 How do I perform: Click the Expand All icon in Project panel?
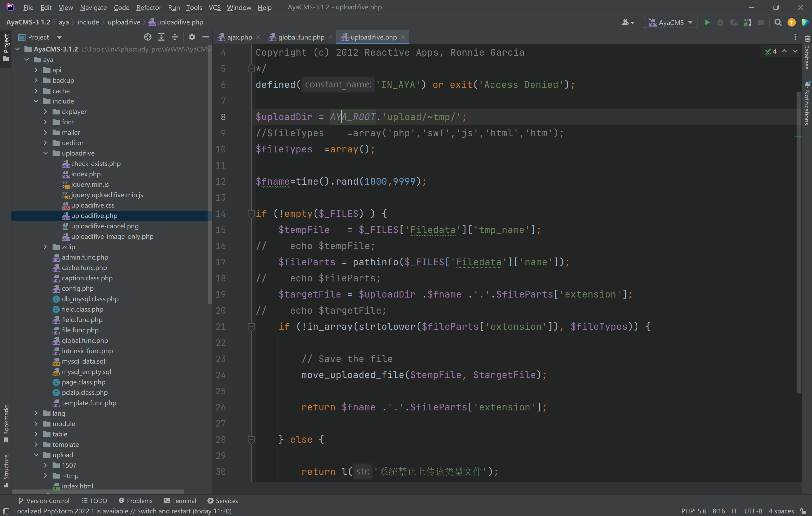point(162,37)
